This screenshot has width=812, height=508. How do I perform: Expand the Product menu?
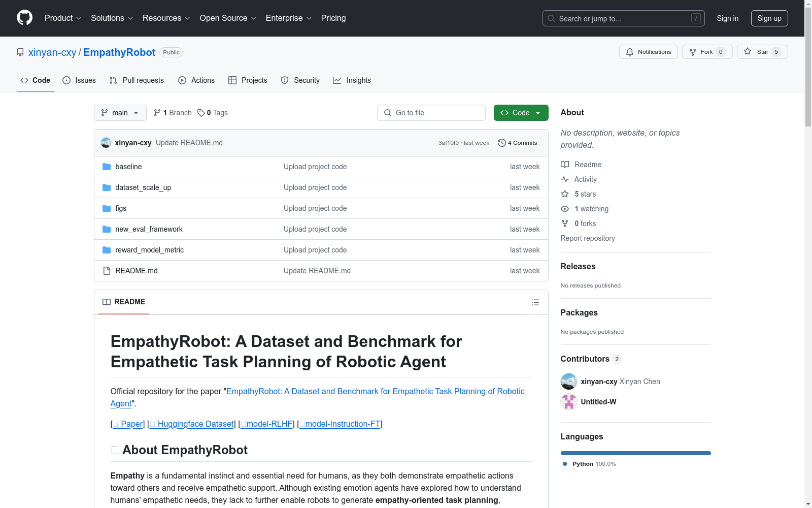[63, 18]
